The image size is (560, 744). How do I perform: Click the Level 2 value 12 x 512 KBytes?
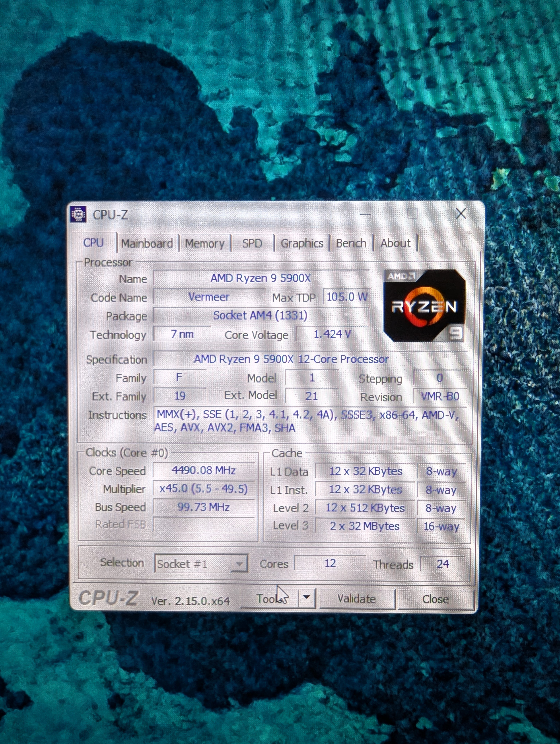(x=365, y=507)
